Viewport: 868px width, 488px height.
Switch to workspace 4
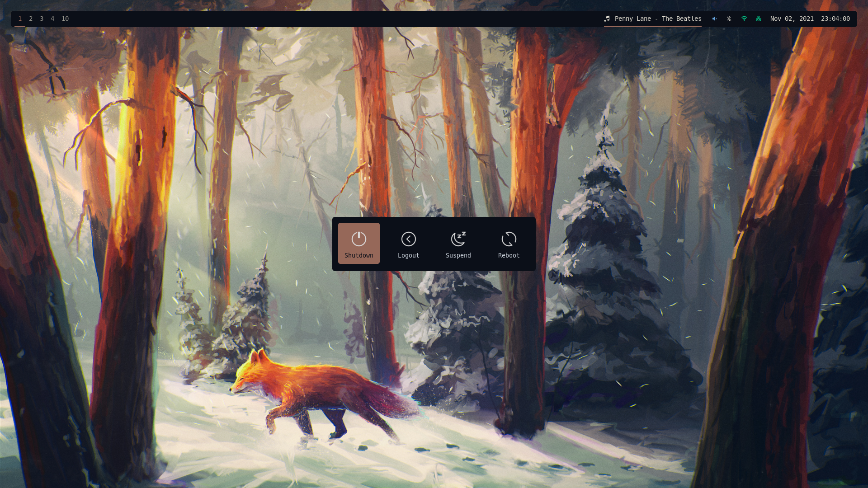[x=52, y=19]
